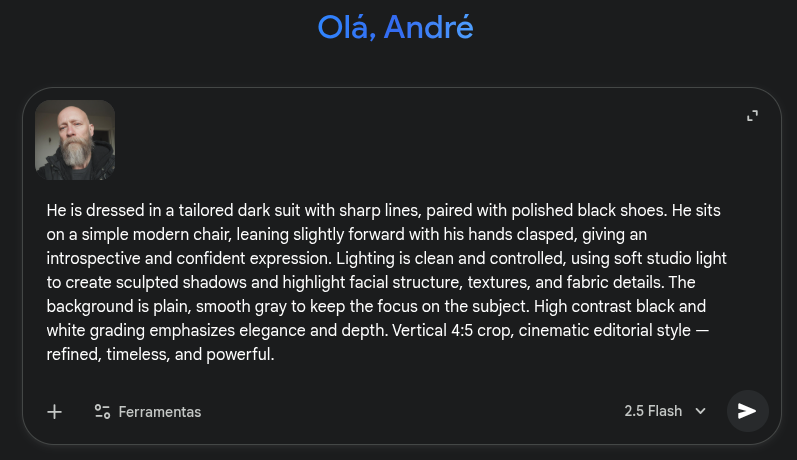Click the chevron beside 2.5 Flash
Viewport: 797px width, 460px height.
coord(701,411)
